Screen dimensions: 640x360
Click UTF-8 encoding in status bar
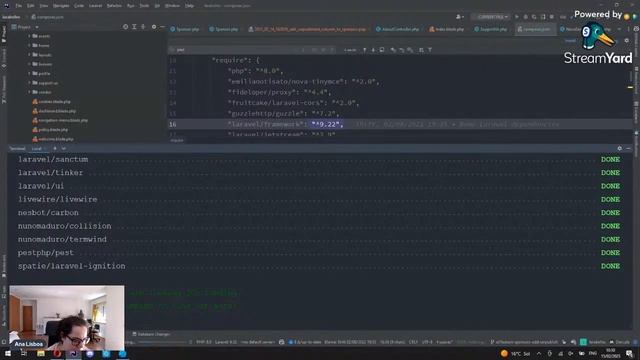pyautogui.click(x=427, y=342)
